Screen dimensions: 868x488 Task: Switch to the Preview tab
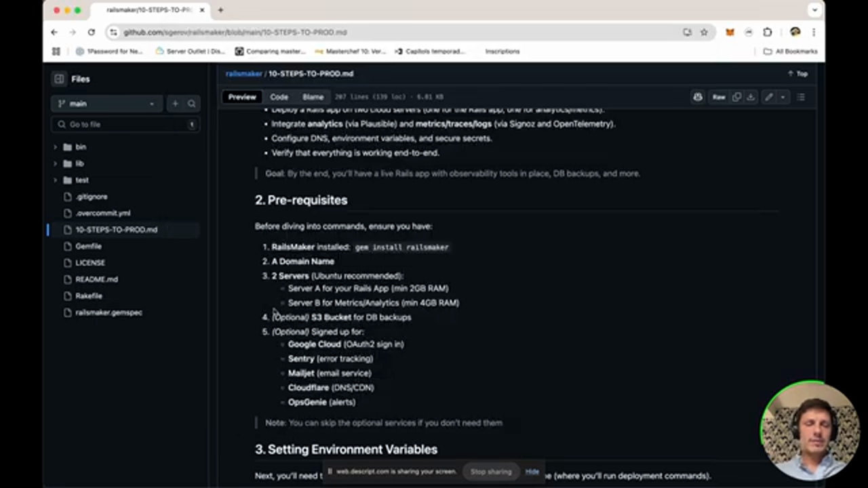click(x=242, y=97)
